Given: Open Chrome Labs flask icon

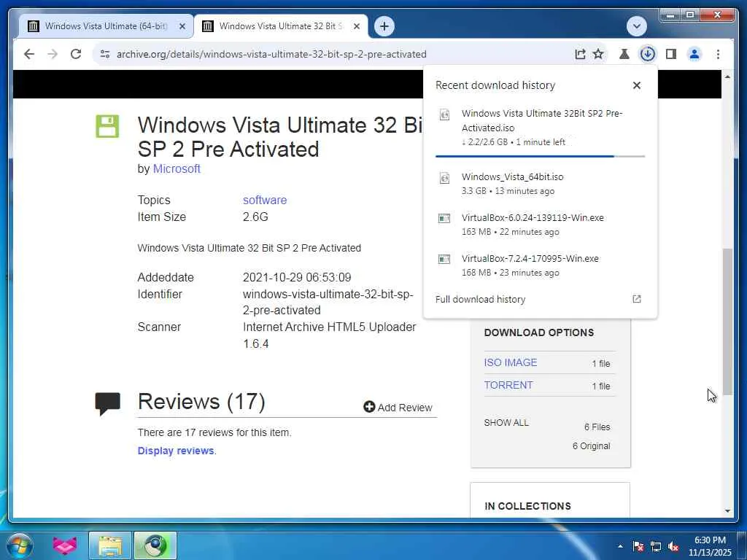Looking at the screenshot, I should pos(624,54).
